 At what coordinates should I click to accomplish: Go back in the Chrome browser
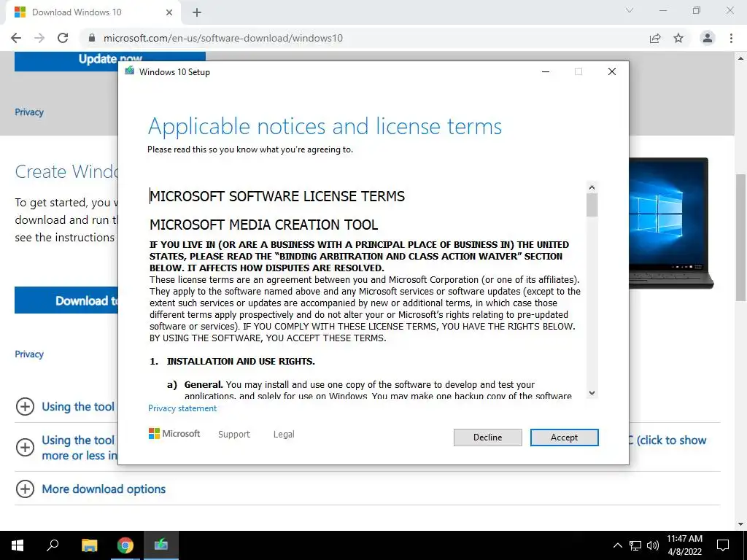(16, 38)
